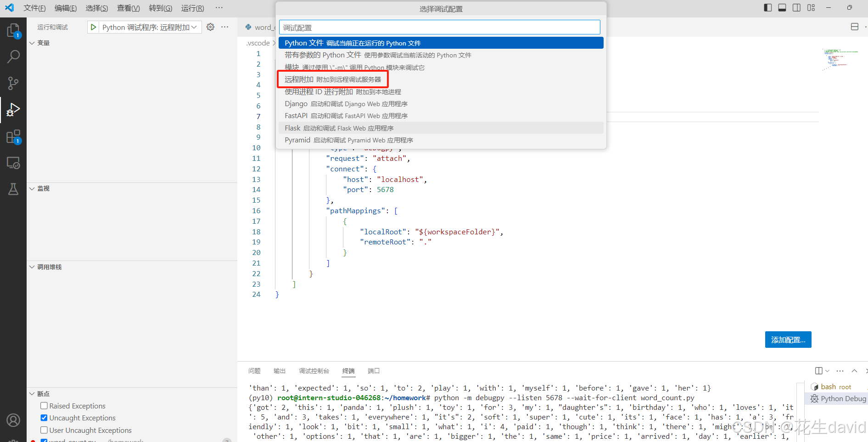Image resolution: width=868 pixels, height=442 pixels.
Task: Open the Explorer view in activity bar
Action: (x=13, y=30)
